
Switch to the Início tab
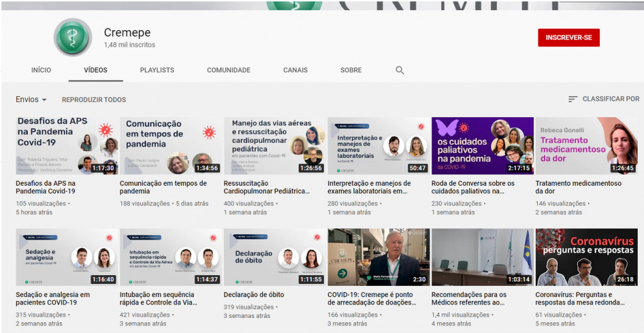(41, 71)
